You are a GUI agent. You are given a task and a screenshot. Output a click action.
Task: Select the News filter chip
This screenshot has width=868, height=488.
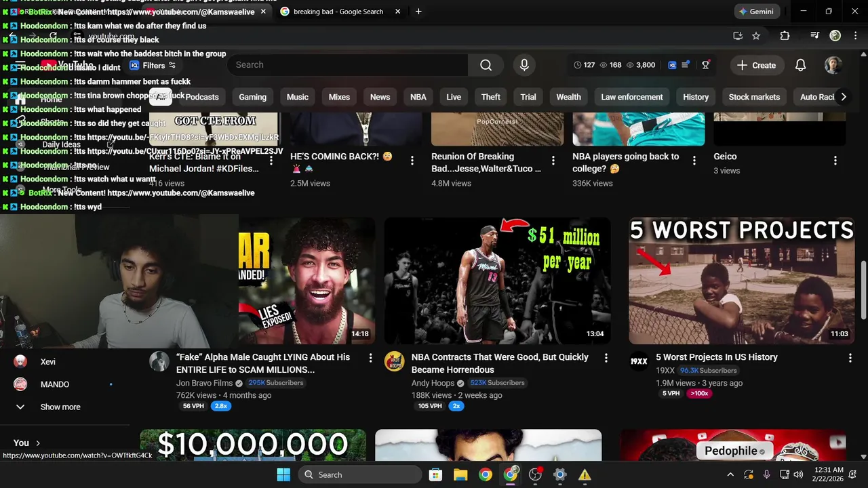point(380,97)
